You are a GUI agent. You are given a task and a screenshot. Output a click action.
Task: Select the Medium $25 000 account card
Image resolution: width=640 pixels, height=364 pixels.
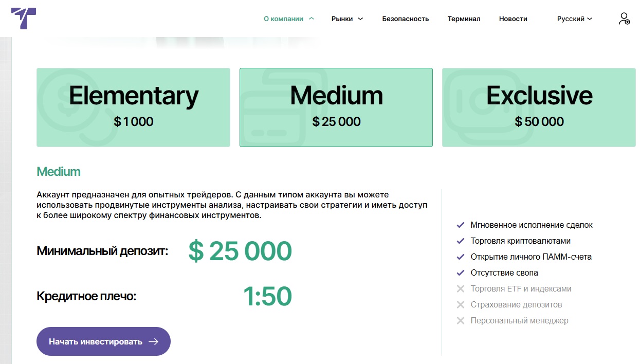coord(336,107)
